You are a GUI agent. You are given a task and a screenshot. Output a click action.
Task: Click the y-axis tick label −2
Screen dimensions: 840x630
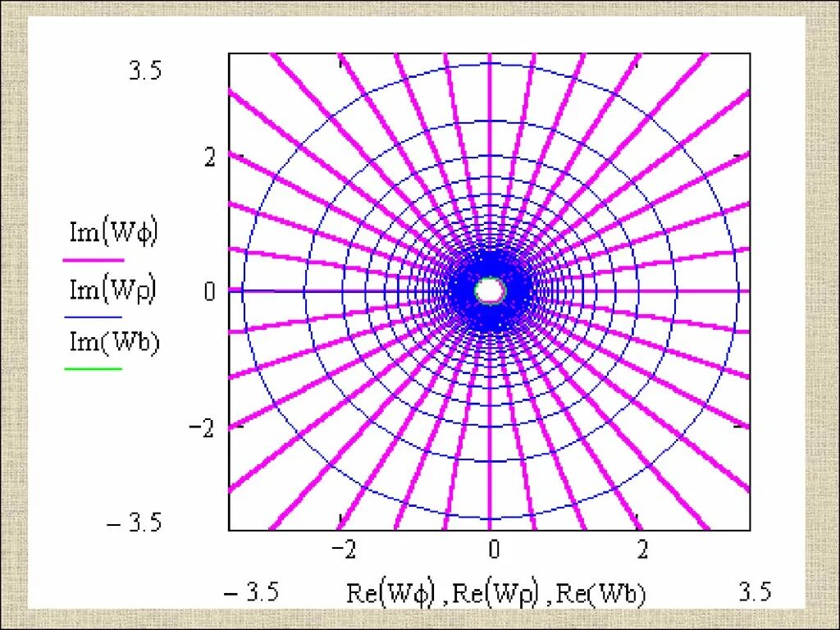[x=202, y=427]
